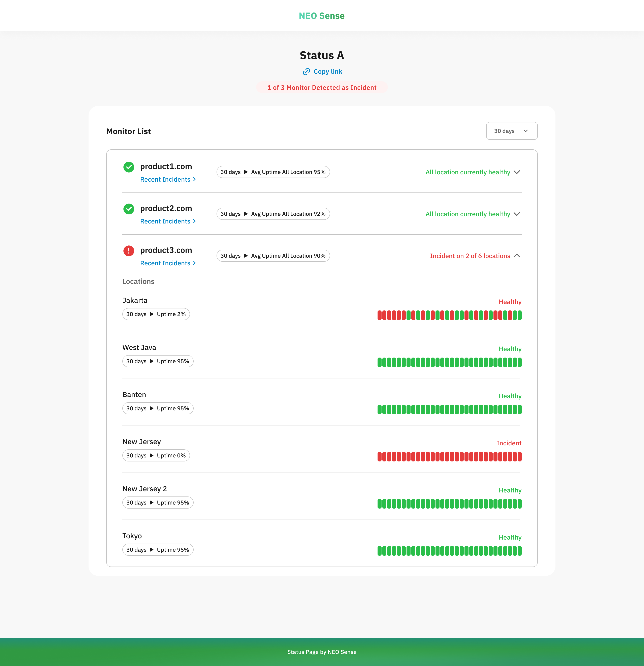Expand product1.com location details chevron

coord(517,172)
